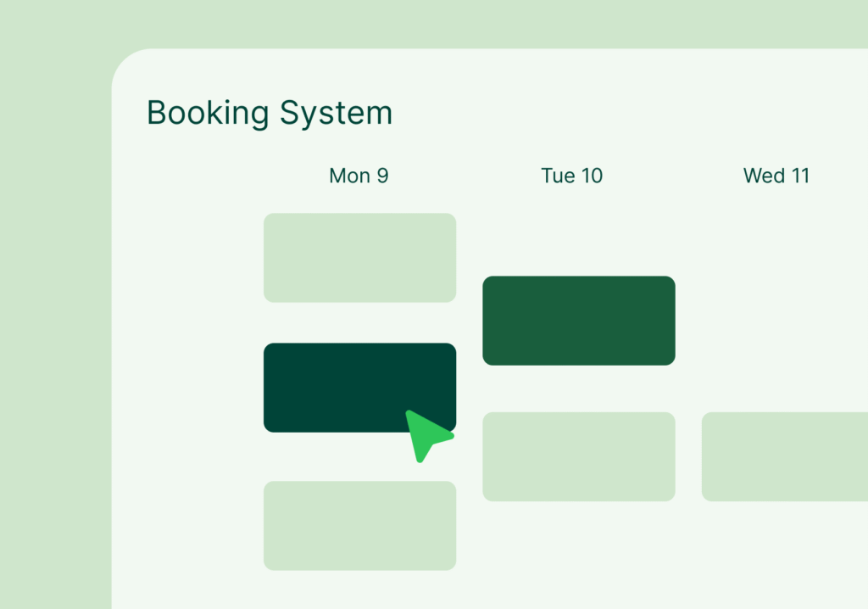This screenshot has width=868, height=609.
Task: Select the light slot under Wed 11
Action: click(784, 456)
